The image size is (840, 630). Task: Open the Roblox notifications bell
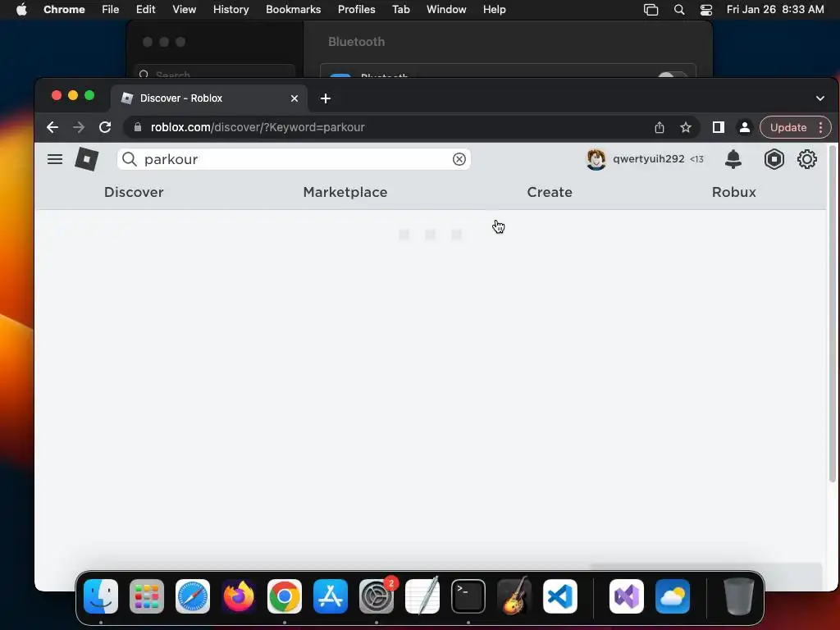(733, 159)
